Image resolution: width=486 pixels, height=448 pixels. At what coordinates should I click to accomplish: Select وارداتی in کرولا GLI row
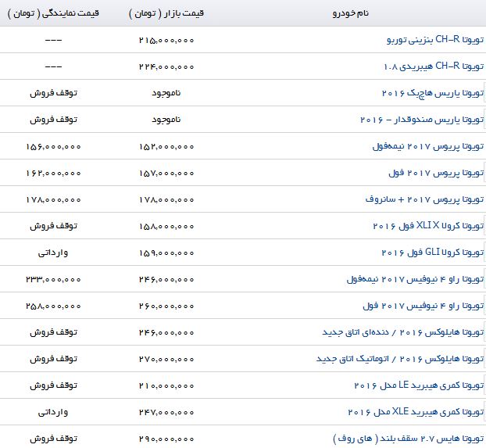(x=53, y=253)
